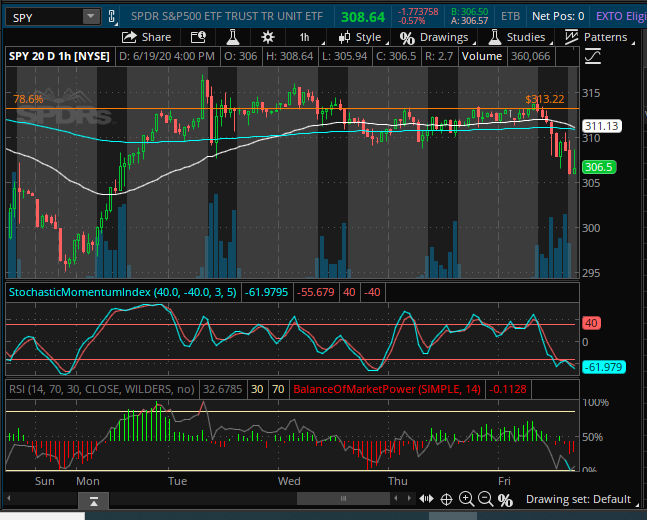Click the zoom in magnifier
The image size is (647, 520).
[466, 499]
